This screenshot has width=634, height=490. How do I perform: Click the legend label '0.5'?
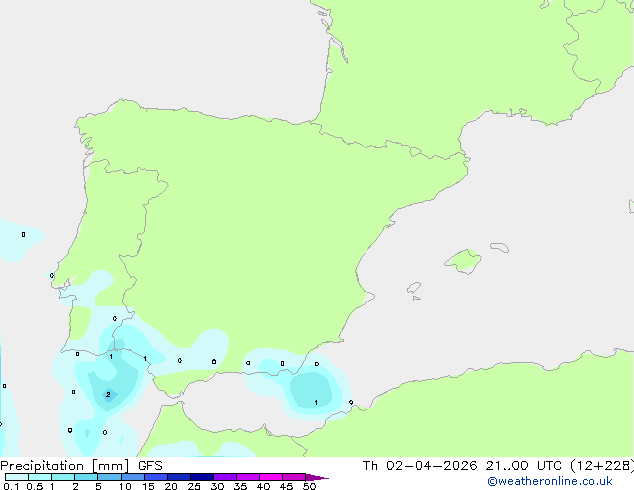(34, 486)
